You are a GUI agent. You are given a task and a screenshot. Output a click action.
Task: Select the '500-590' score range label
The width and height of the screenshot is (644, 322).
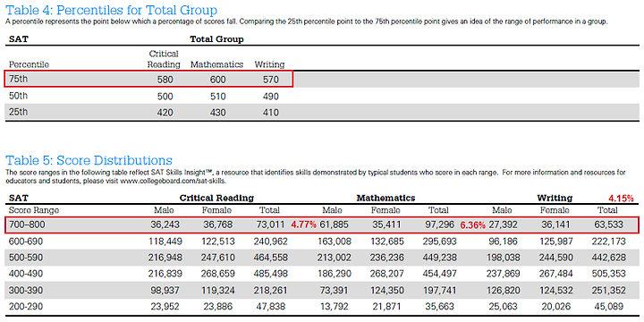[x=26, y=258]
